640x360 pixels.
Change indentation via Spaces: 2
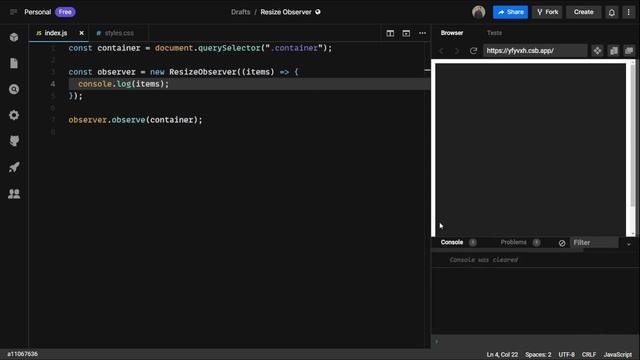[x=538, y=354]
